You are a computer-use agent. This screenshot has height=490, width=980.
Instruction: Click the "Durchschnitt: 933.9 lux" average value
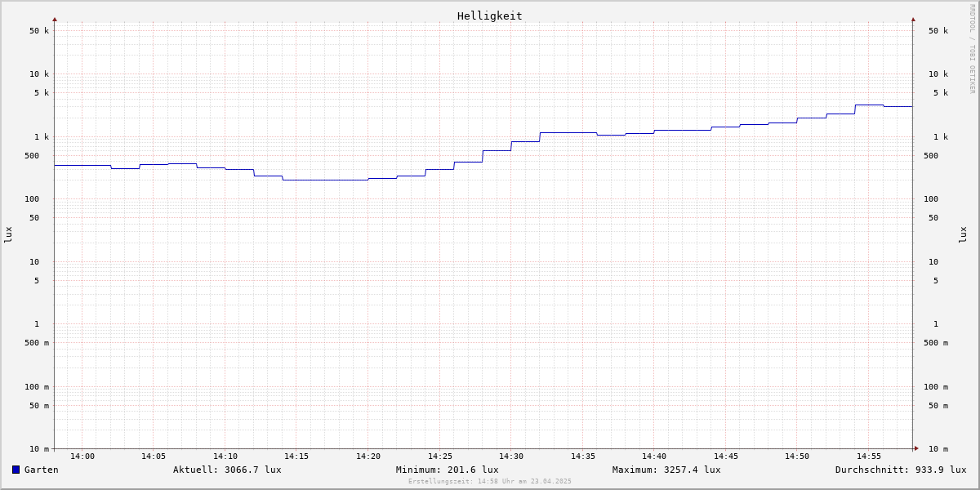(x=901, y=470)
